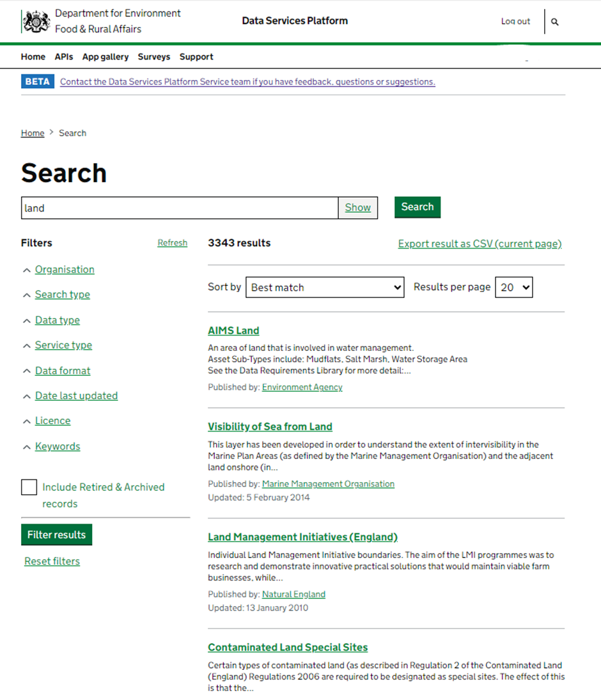Expand the Licence filter section
The width and height of the screenshot is (601, 700).
coord(52,421)
